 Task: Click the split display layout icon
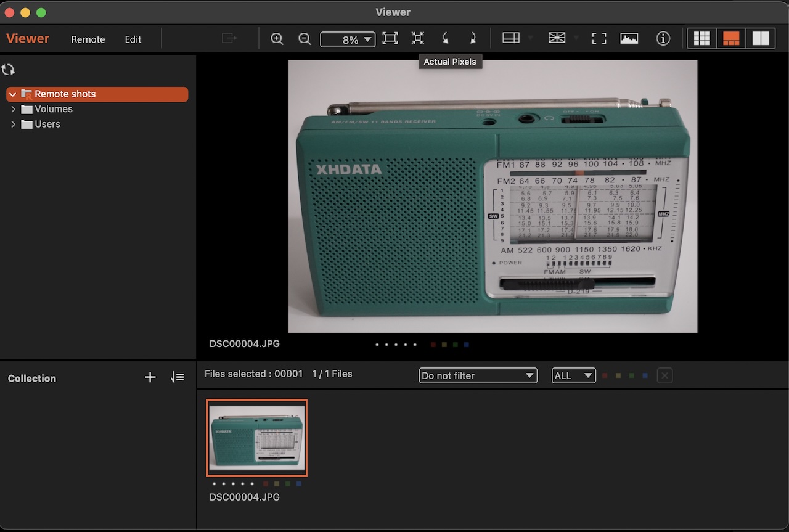pos(511,38)
